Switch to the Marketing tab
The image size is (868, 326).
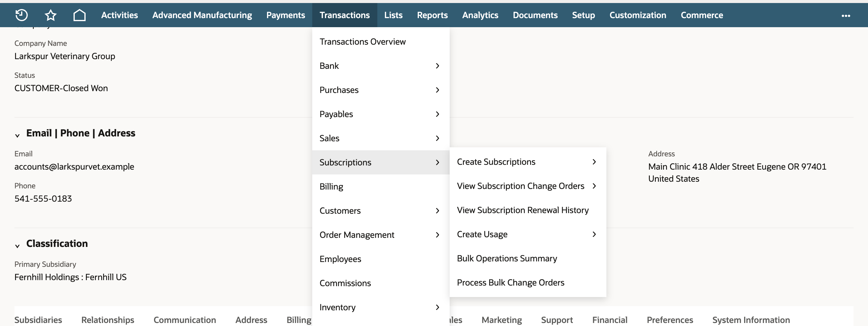pyautogui.click(x=502, y=320)
